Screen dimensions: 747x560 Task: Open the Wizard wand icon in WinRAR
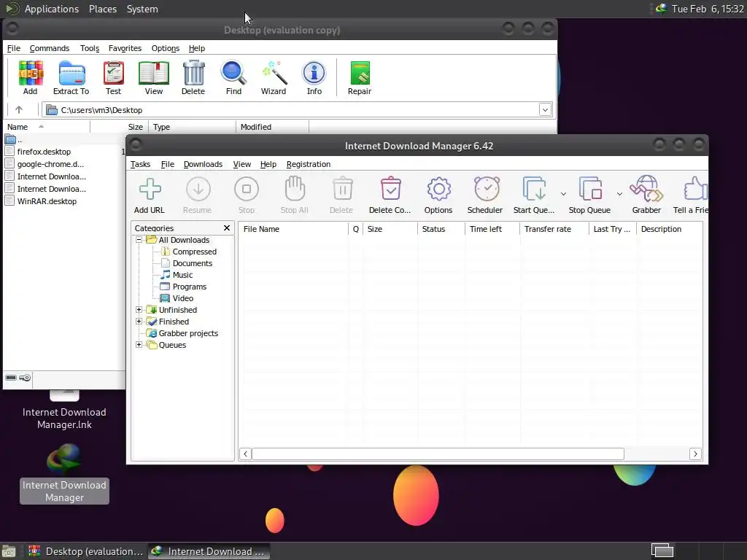pos(274,74)
